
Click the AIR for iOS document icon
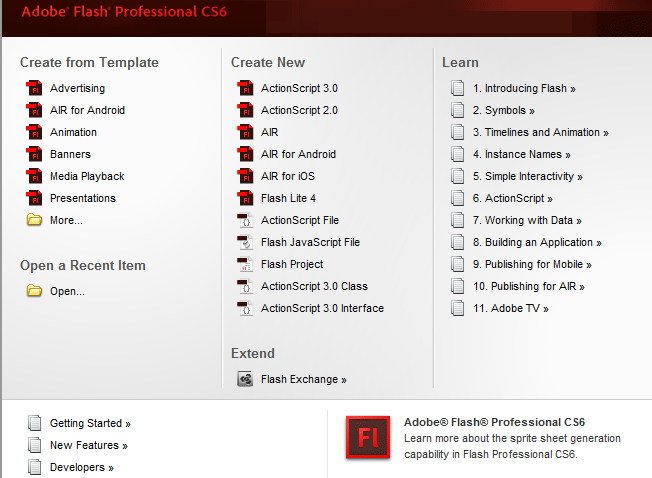point(245,176)
